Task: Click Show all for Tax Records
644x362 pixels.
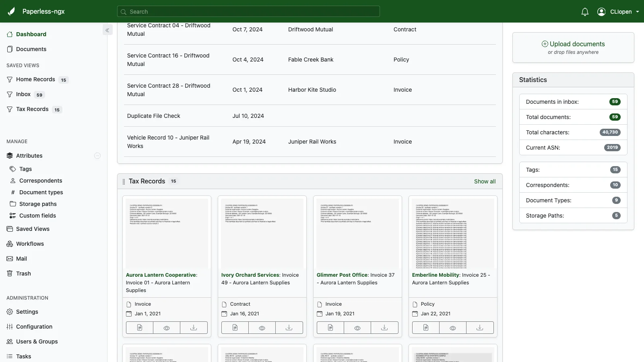Action: point(485,181)
